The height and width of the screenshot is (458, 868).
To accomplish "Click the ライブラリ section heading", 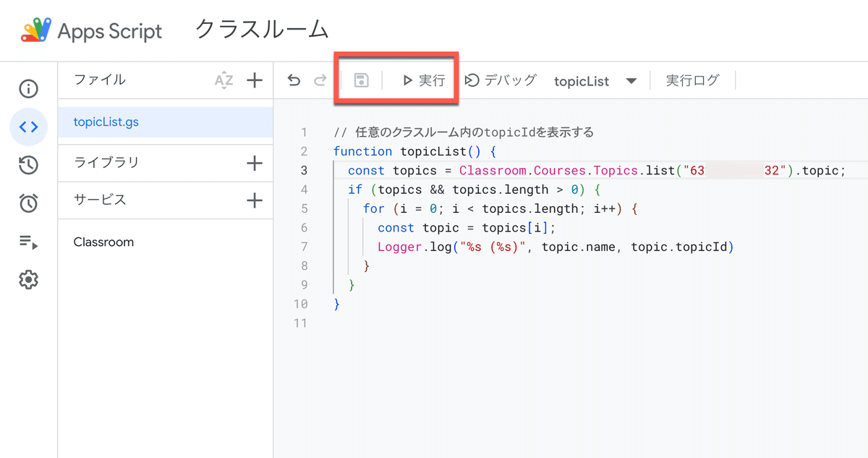I will click(x=106, y=163).
